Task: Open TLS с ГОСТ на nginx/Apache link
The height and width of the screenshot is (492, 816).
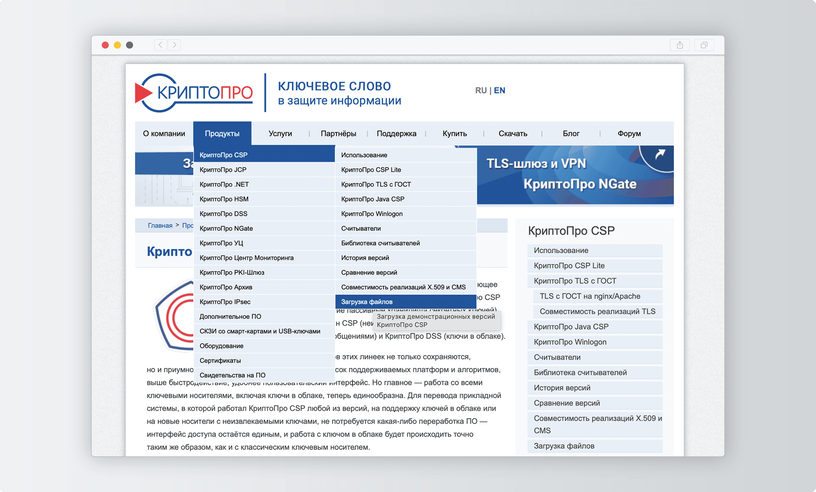Action: pyautogui.click(x=598, y=296)
